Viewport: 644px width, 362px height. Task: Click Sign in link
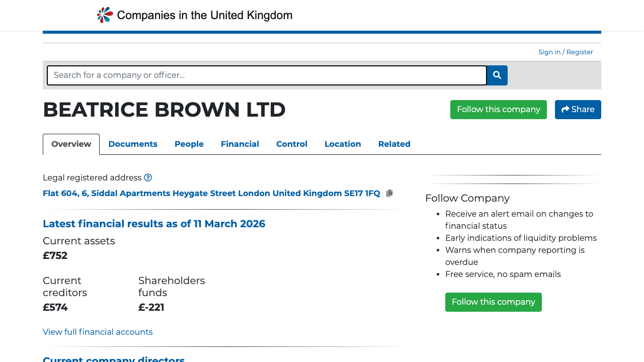point(549,52)
